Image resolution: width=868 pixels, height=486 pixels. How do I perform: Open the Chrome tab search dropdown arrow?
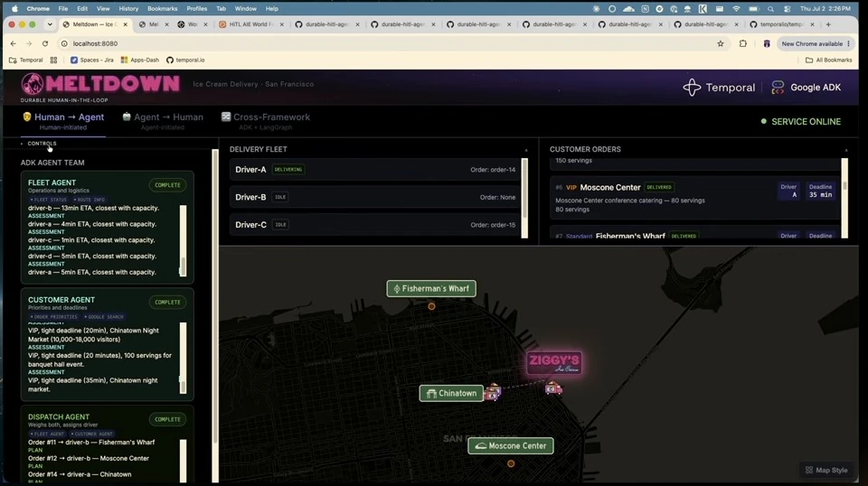(x=50, y=24)
